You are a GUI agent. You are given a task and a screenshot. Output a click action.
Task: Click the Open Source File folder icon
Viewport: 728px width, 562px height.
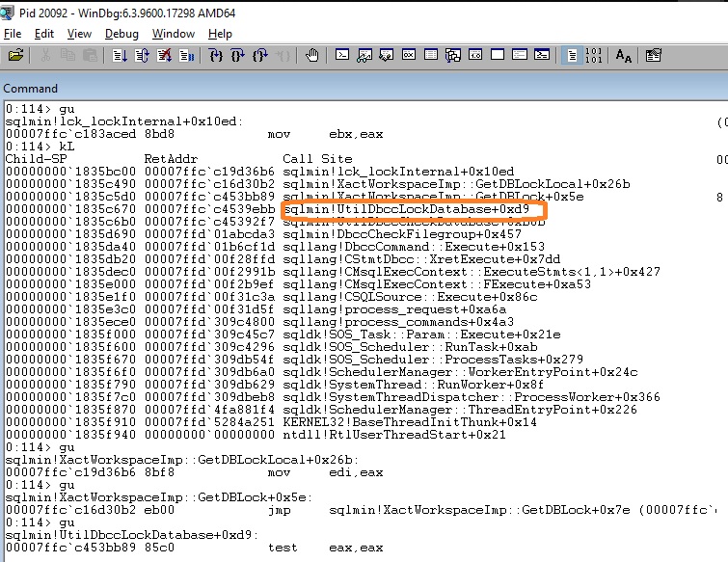(15, 56)
